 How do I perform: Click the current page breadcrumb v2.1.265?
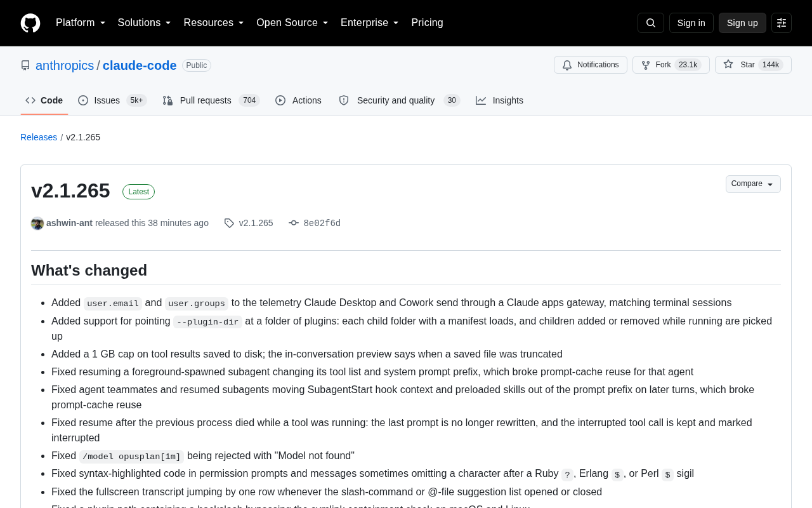coord(83,137)
